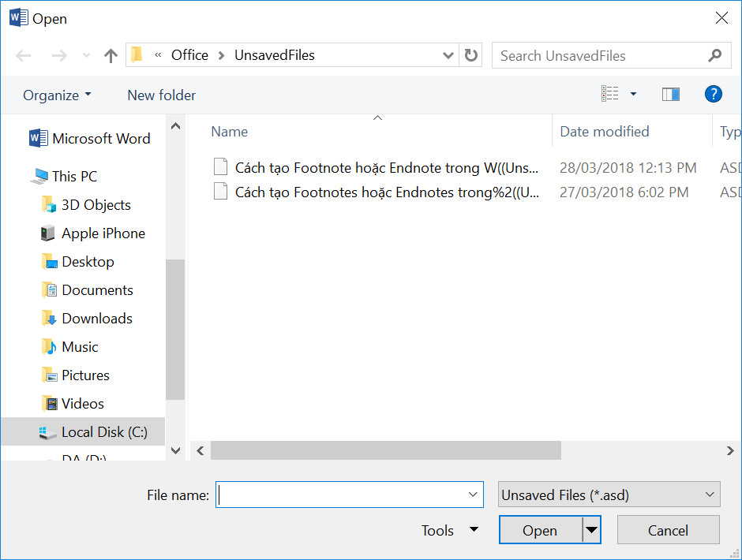The height and width of the screenshot is (560, 742).
Task: Select 3D Objects folder in sidebar
Action: coord(96,205)
